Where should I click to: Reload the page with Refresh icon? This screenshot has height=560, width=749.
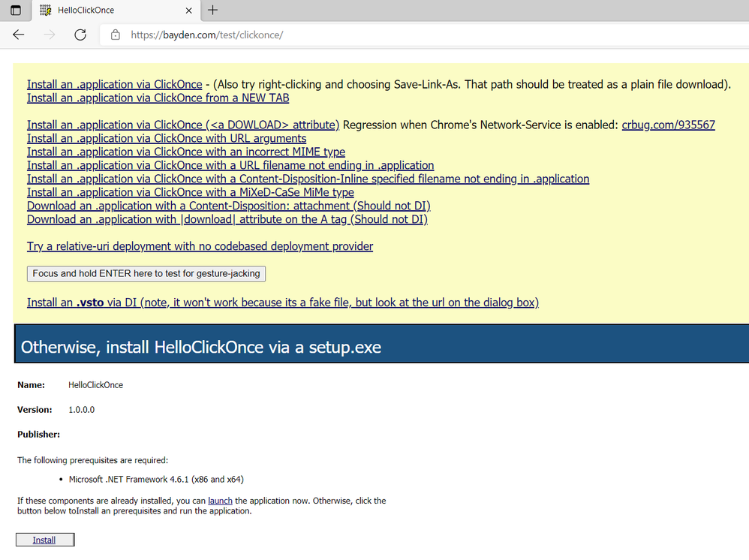tap(80, 35)
